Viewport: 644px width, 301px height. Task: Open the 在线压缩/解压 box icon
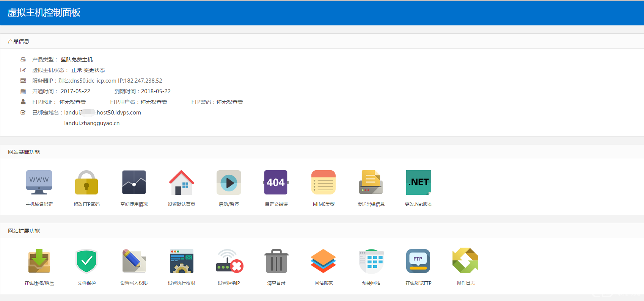tap(39, 261)
